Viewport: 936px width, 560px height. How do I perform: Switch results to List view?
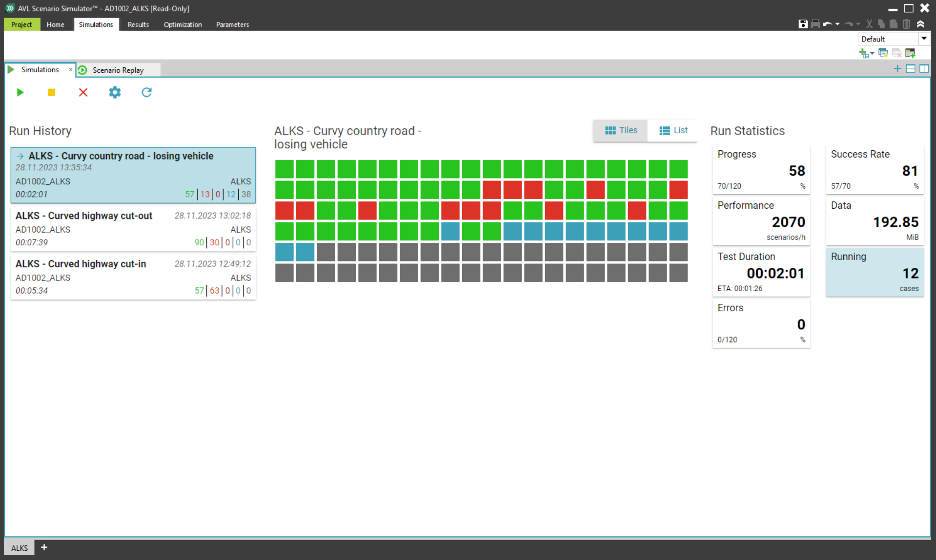pos(673,130)
